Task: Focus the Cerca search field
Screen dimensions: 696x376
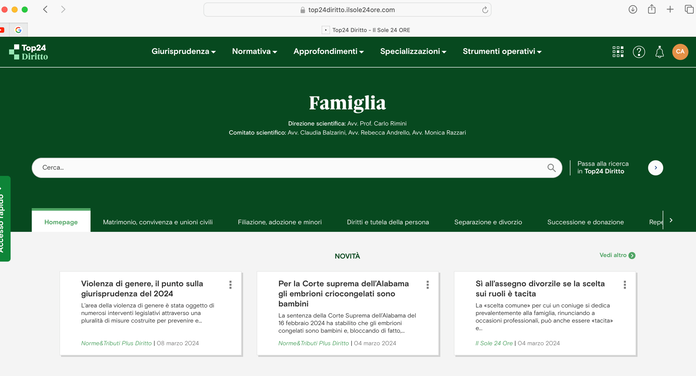Action: click(297, 168)
